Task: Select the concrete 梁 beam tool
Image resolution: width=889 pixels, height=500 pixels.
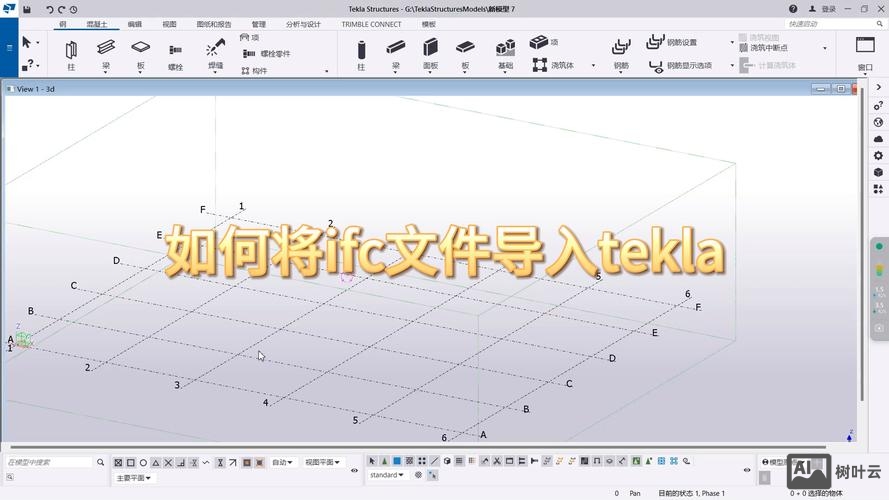Action: pos(396,55)
